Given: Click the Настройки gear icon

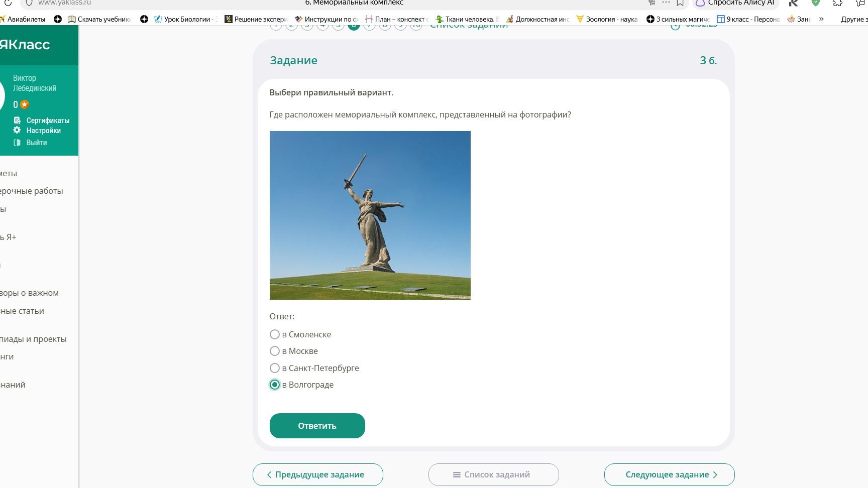Looking at the screenshot, I should 17,130.
